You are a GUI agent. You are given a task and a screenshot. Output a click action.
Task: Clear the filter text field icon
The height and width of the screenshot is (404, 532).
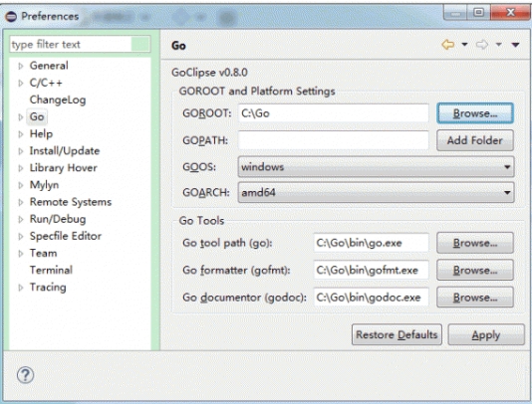click(140, 44)
